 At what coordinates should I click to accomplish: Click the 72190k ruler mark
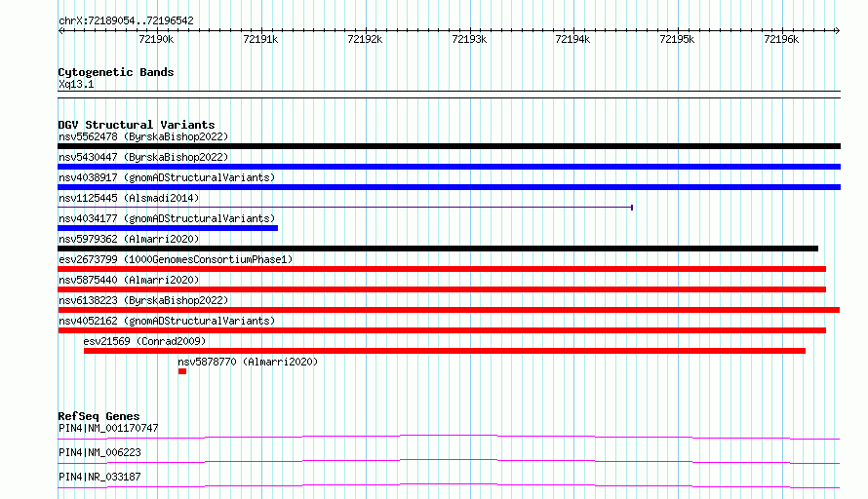[x=156, y=39]
